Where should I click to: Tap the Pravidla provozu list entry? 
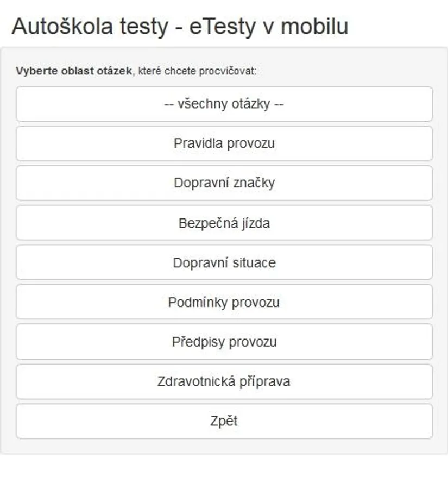224,143
